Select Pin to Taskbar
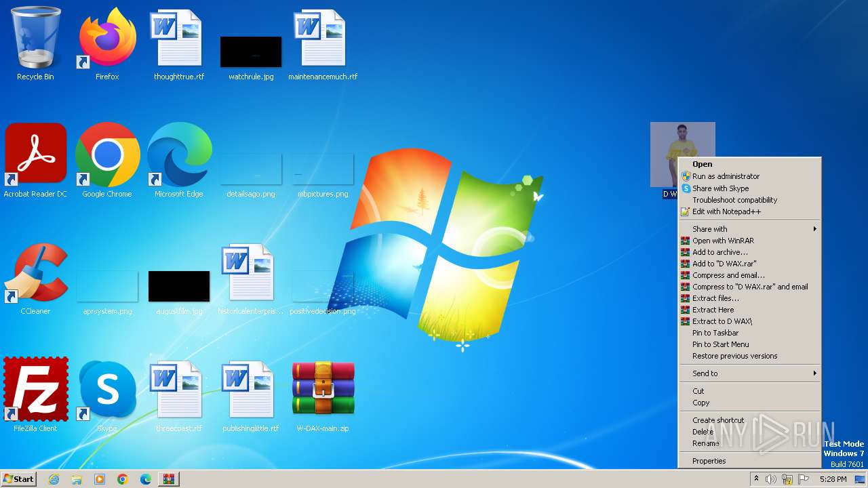 749,333
